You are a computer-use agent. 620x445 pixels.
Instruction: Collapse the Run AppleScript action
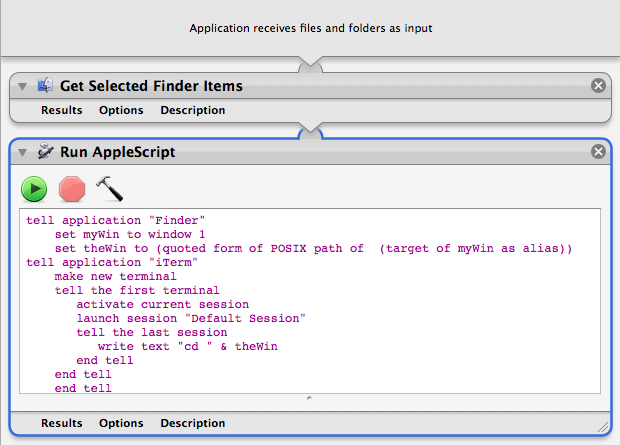23,152
